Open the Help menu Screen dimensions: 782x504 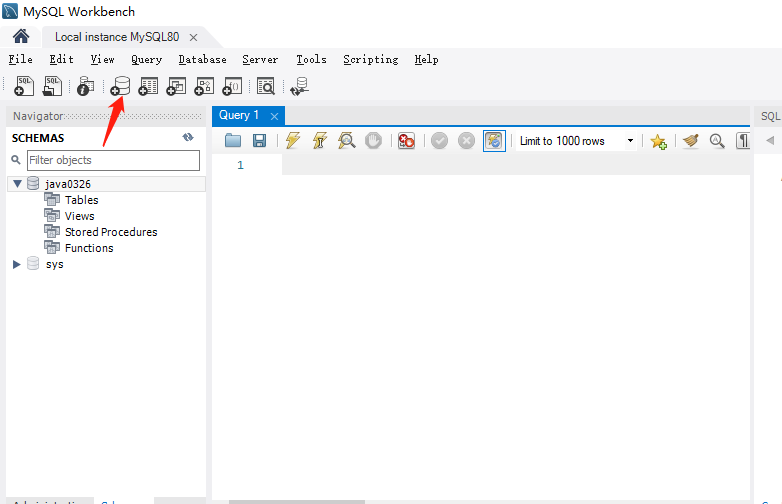[426, 59]
